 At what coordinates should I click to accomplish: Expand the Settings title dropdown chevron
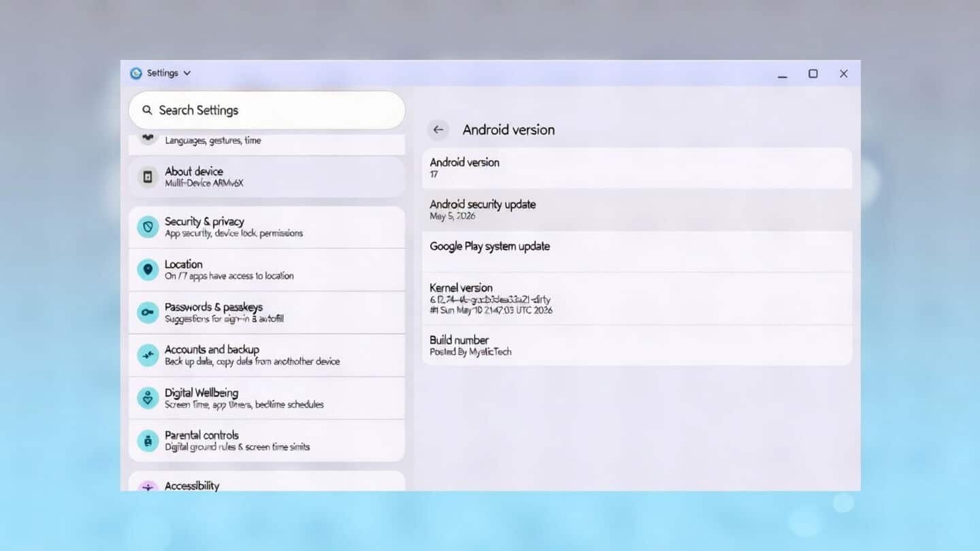coord(187,73)
